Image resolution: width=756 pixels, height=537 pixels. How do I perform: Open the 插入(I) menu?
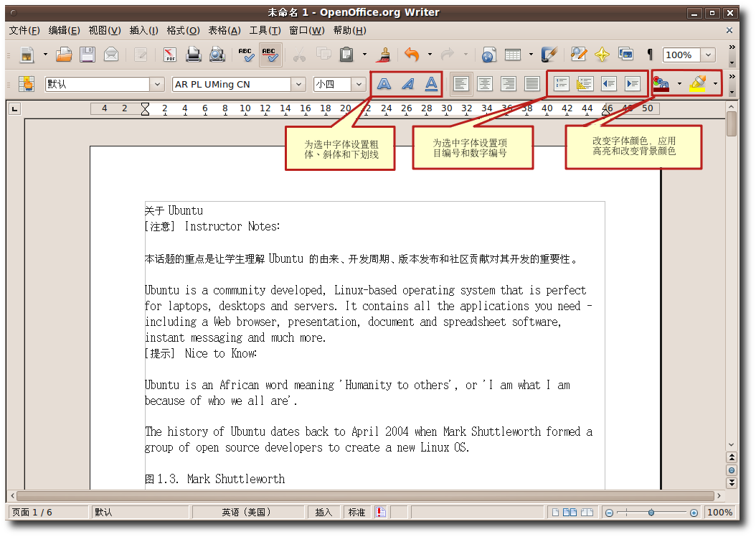click(143, 30)
